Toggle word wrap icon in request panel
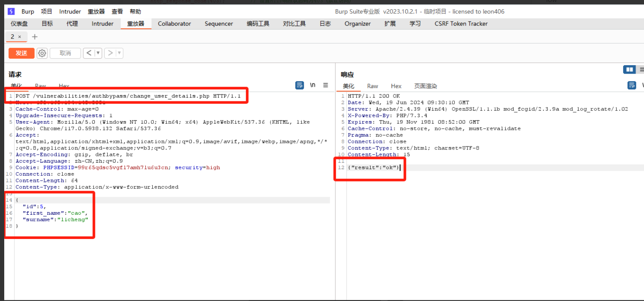Screen dimensions: 644x301 point(299,85)
